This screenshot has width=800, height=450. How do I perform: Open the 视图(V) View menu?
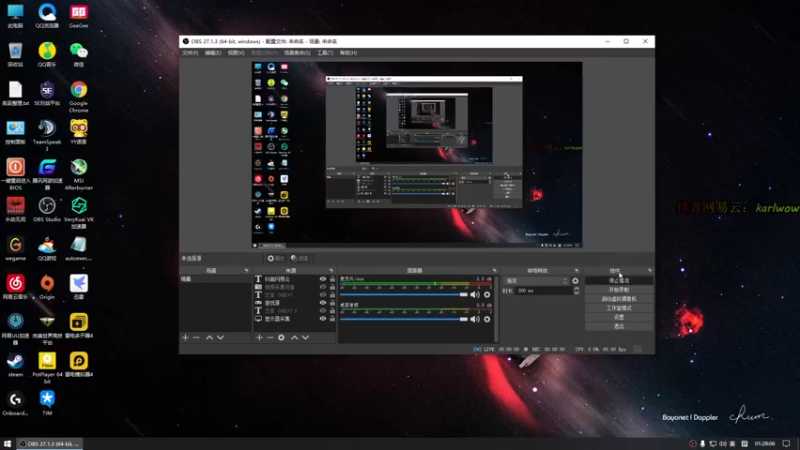236,53
